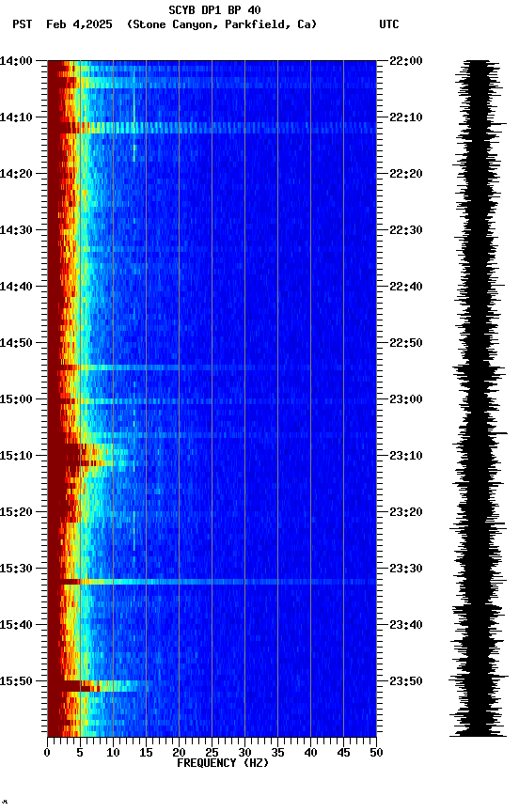
Task: Click the 22:50 UTC time label
Action: click(x=406, y=343)
